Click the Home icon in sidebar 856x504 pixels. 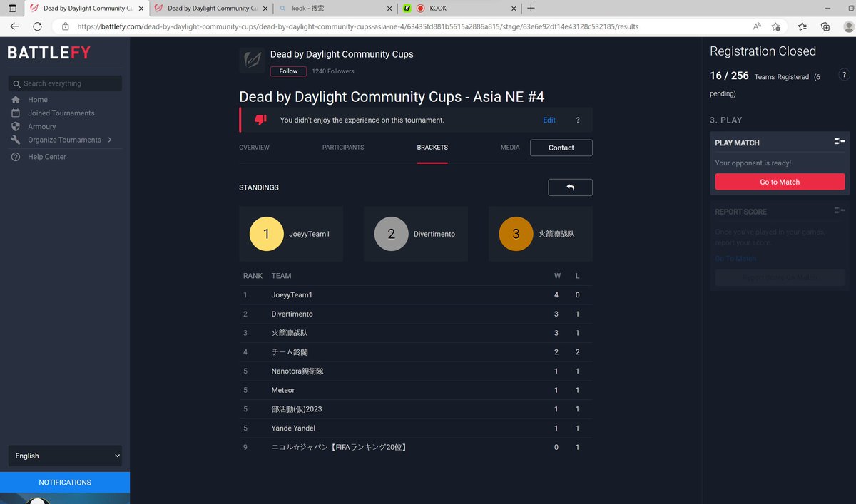click(x=16, y=100)
